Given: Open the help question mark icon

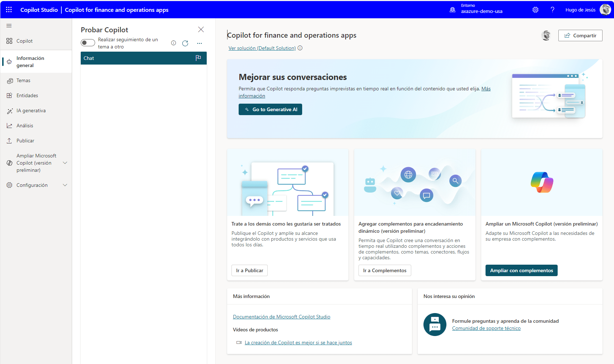Looking at the screenshot, I should [x=552, y=10].
